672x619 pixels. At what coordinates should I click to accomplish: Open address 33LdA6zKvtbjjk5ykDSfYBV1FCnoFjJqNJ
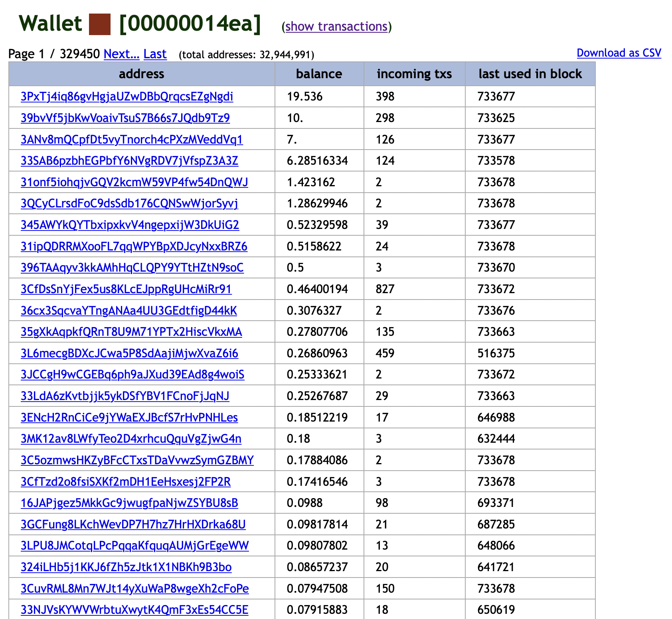[125, 396]
